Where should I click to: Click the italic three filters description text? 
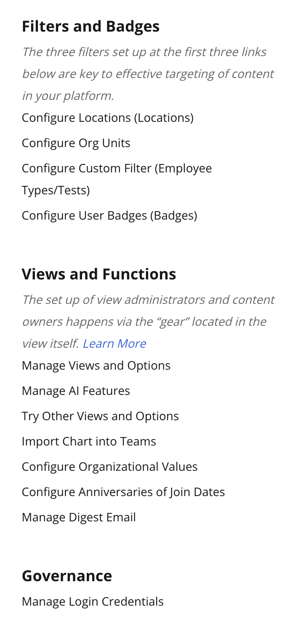pyautogui.click(x=148, y=74)
